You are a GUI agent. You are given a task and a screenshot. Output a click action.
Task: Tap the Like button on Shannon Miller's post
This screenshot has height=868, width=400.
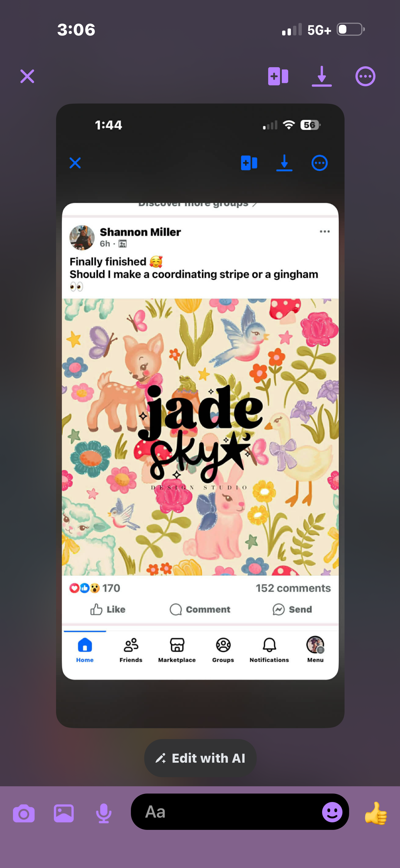coord(108,609)
